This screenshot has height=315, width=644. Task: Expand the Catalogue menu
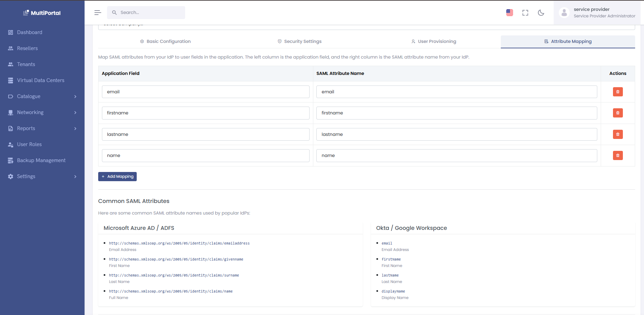click(29, 96)
